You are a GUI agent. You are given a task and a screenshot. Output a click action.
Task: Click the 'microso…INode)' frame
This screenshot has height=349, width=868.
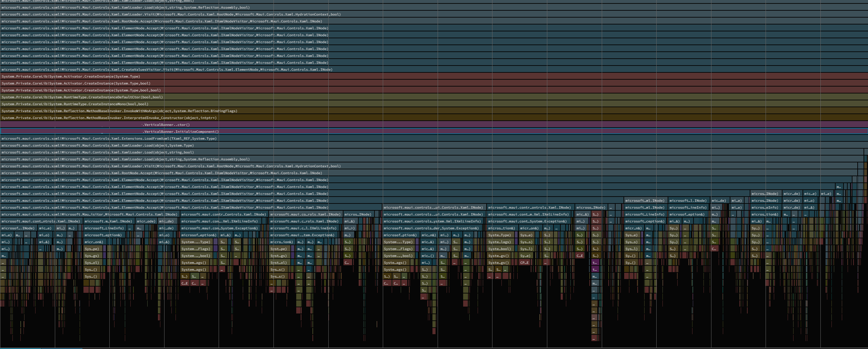point(591,207)
